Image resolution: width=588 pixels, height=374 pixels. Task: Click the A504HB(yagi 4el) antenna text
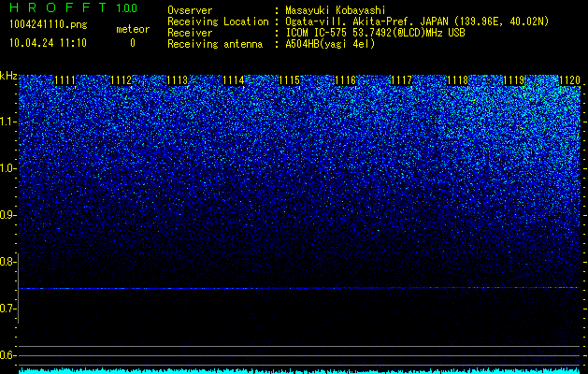coord(330,44)
